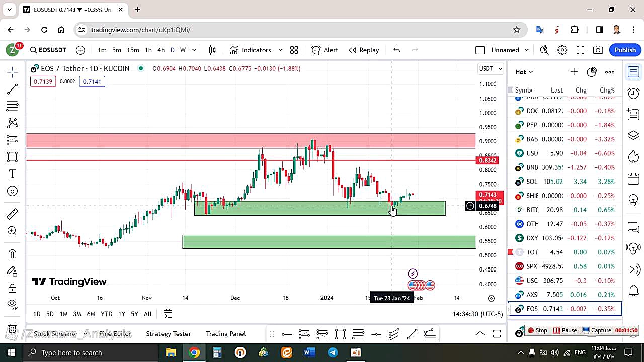Screen dimensions: 644x362
Task: Open the object tree layers panel
Action: [x=633, y=136]
